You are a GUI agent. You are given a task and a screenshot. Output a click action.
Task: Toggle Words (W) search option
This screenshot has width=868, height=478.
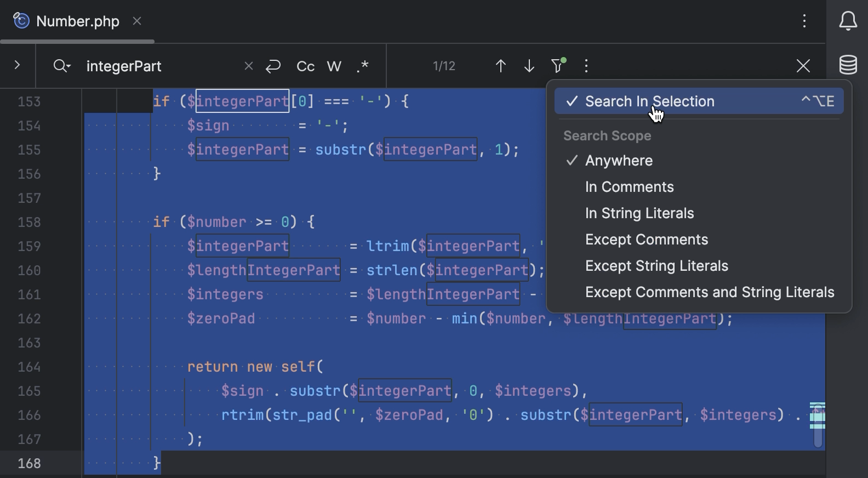(334, 66)
